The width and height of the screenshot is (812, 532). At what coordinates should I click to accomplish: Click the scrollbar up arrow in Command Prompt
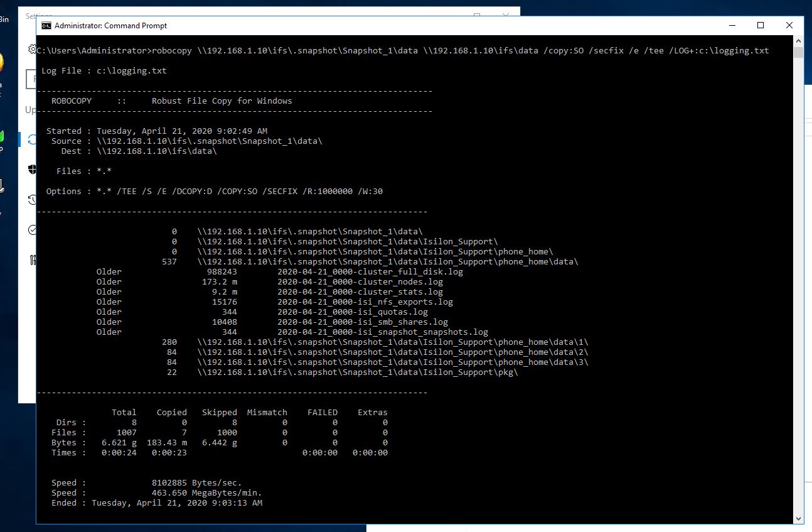click(798, 41)
